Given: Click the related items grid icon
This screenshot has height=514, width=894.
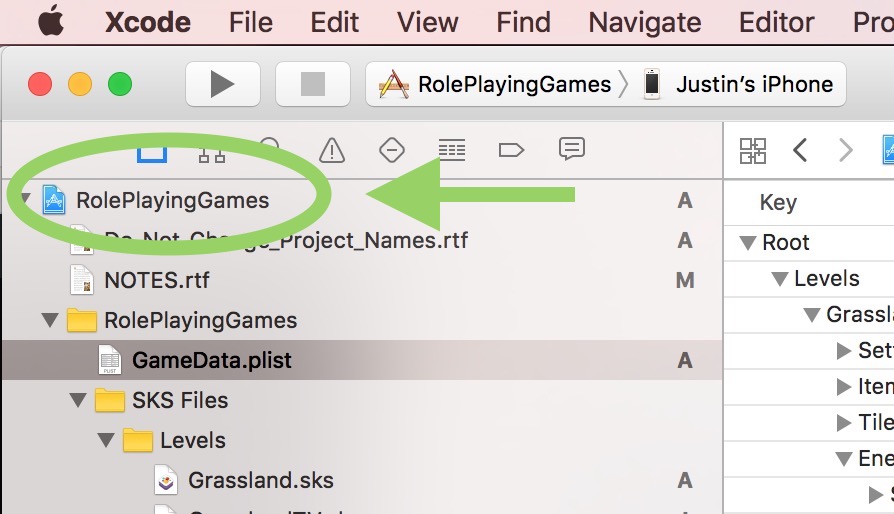Looking at the screenshot, I should pyautogui.click(x=752, y=150).
